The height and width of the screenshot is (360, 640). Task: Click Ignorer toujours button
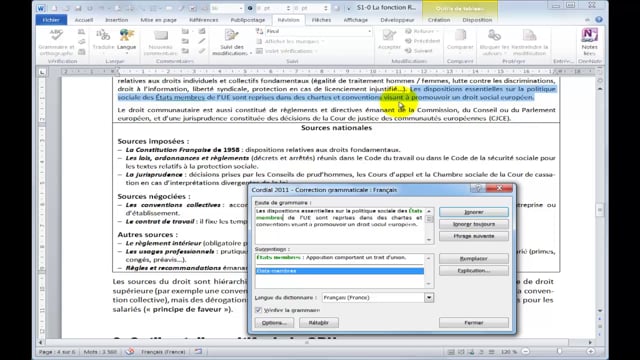(x=474, y=224)
